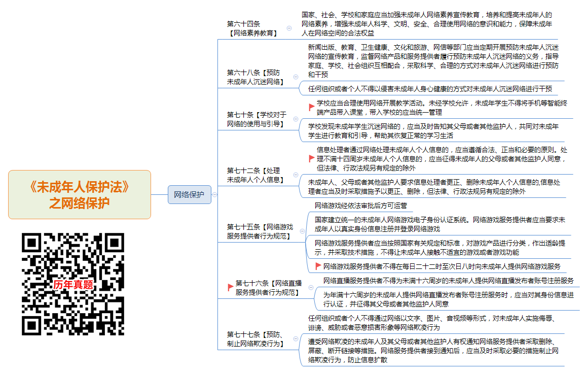
Task: Click the flag icon on the 学校应当合理使用网络 topic
Action: click(312, 106)
